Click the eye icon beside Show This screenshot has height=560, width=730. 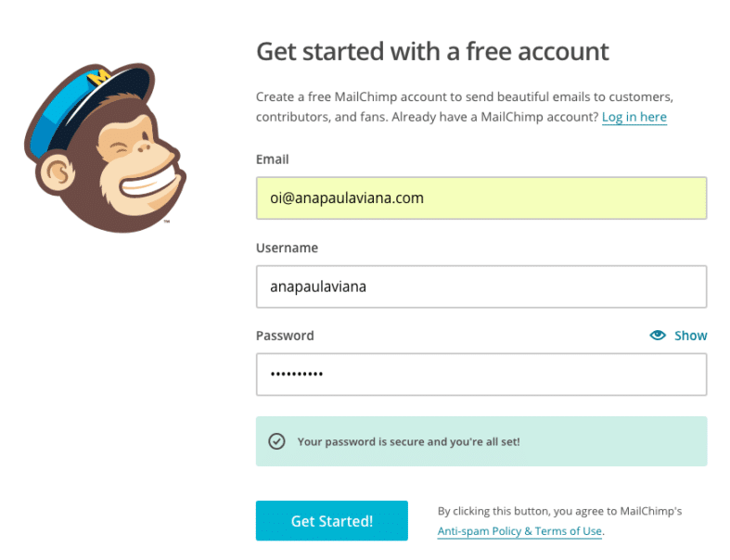click(x=658, y=335)
